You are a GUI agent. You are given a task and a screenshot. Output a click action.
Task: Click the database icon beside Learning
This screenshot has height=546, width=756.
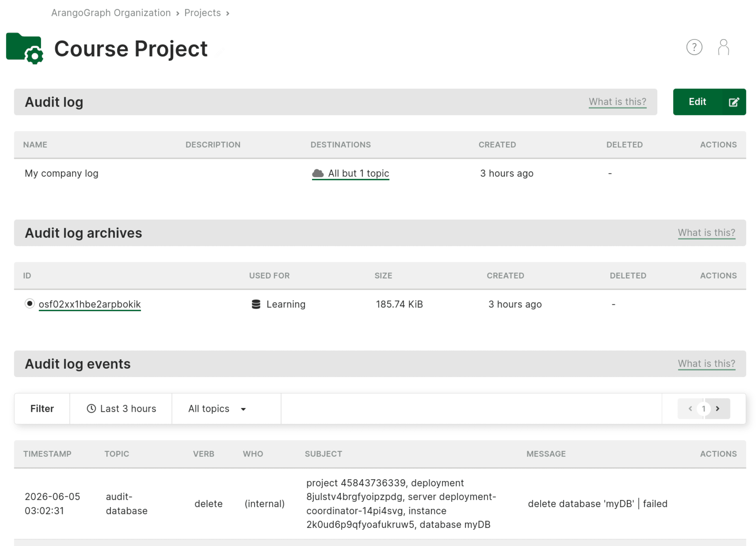click(x=256, y=304)
